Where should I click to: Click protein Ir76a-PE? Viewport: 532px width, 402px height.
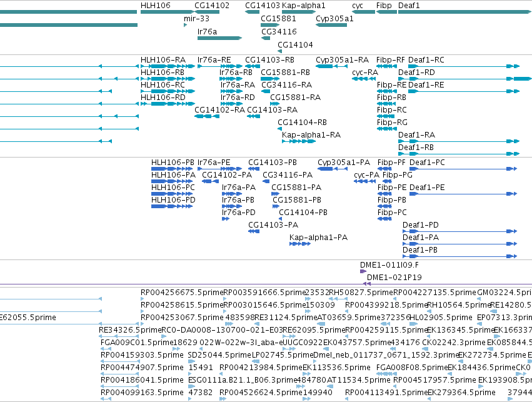coord(214,163)
